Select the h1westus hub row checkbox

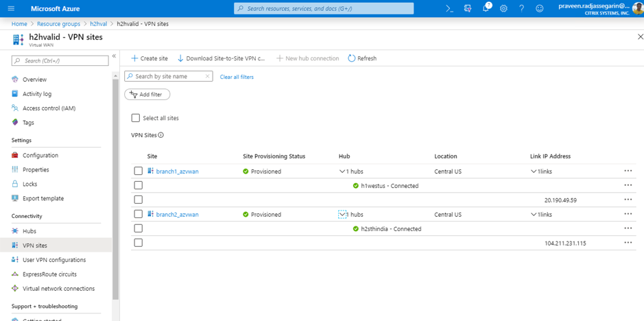tap(139, 185)
